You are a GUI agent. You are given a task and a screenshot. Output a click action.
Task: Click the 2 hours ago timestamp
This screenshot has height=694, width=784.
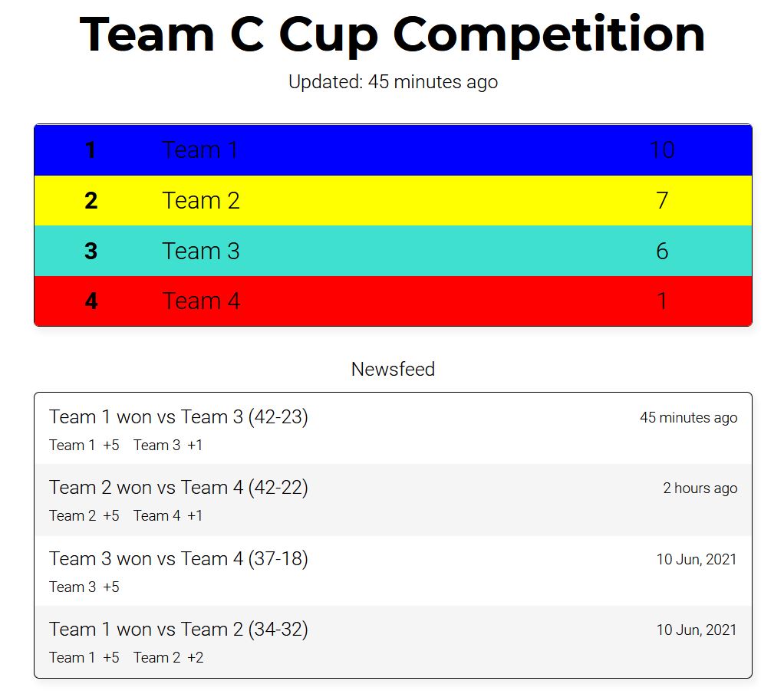coord(700,488)
